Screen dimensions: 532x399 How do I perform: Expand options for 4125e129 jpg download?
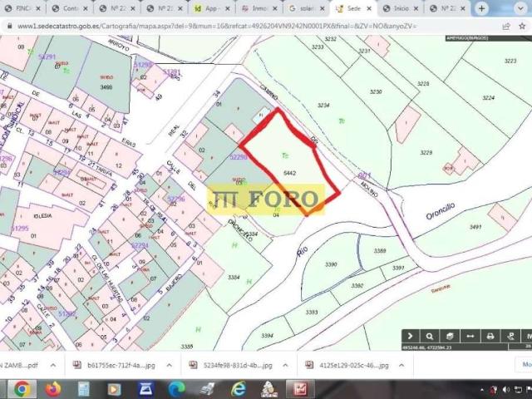click(401, 366)
